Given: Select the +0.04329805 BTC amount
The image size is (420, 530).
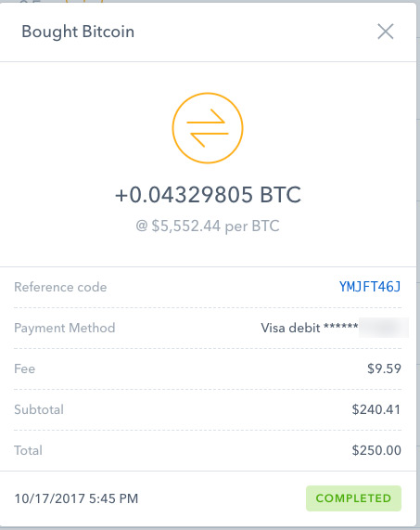Looking at the screenshot, I should point(208,195).
